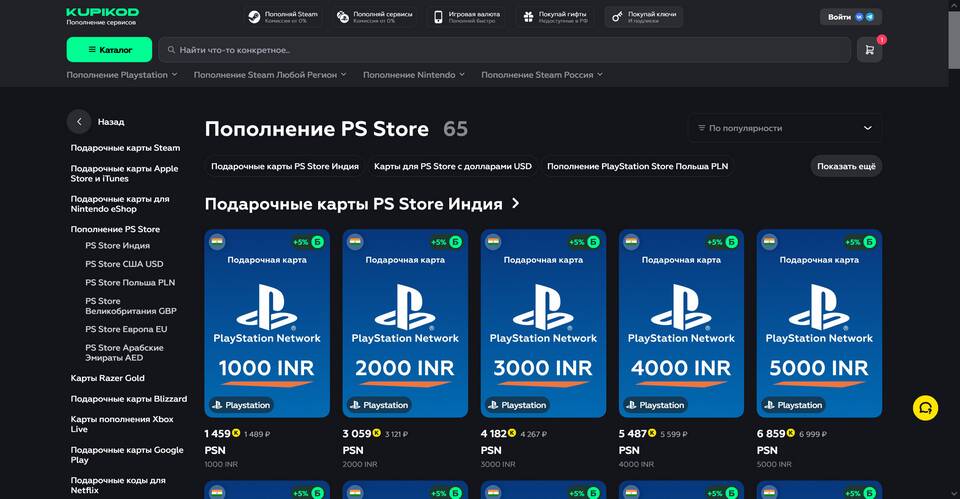Click the gift icon for Покупай гифты
The height and width of the screenshot is (499, 960).
pyautogui.click(x=528, y=17)
